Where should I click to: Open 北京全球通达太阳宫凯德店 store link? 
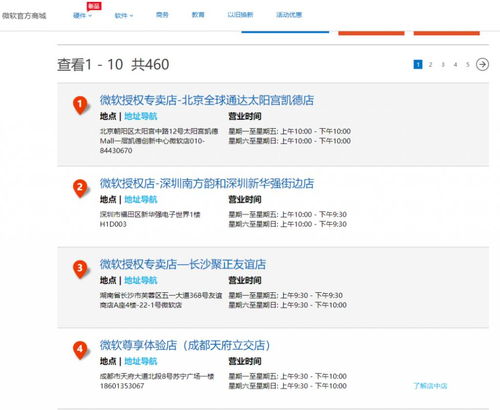pyautogui.click(x=207, y=100)
